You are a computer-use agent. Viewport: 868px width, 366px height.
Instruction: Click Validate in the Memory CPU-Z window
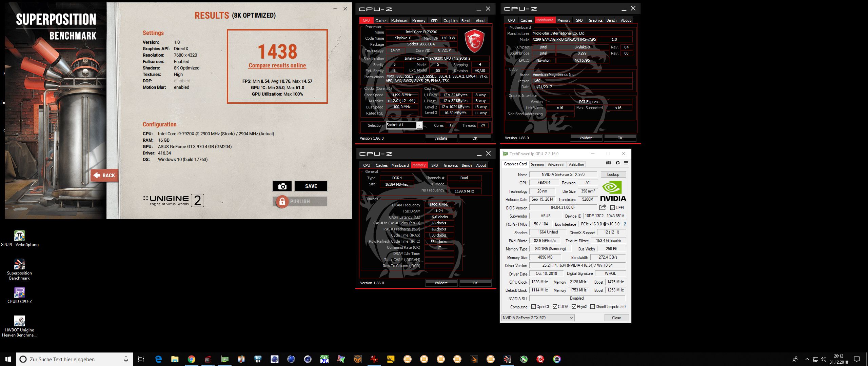[x=441, y=283]
